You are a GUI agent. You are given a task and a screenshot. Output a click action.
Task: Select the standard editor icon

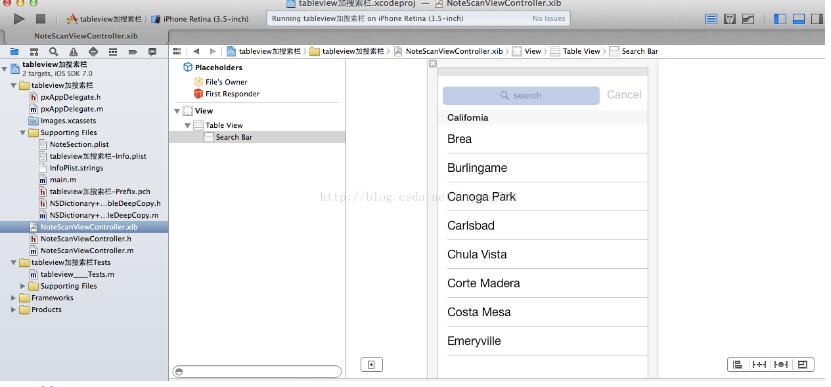point(711,19)
